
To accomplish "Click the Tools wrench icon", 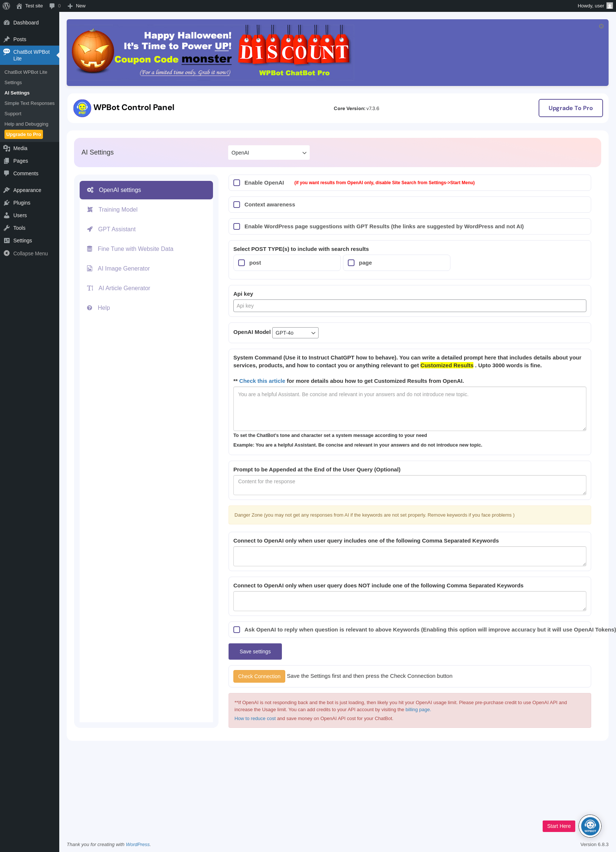I will point(7,228).
